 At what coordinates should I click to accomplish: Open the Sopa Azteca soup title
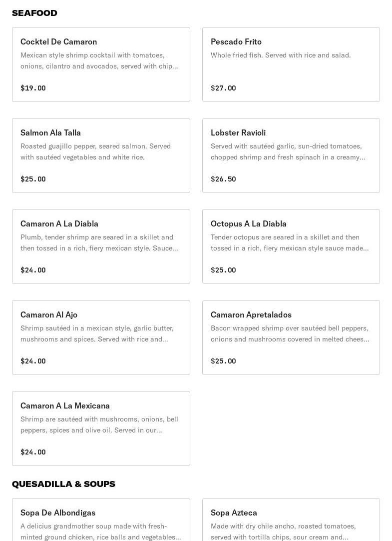(x=234, y=512)
